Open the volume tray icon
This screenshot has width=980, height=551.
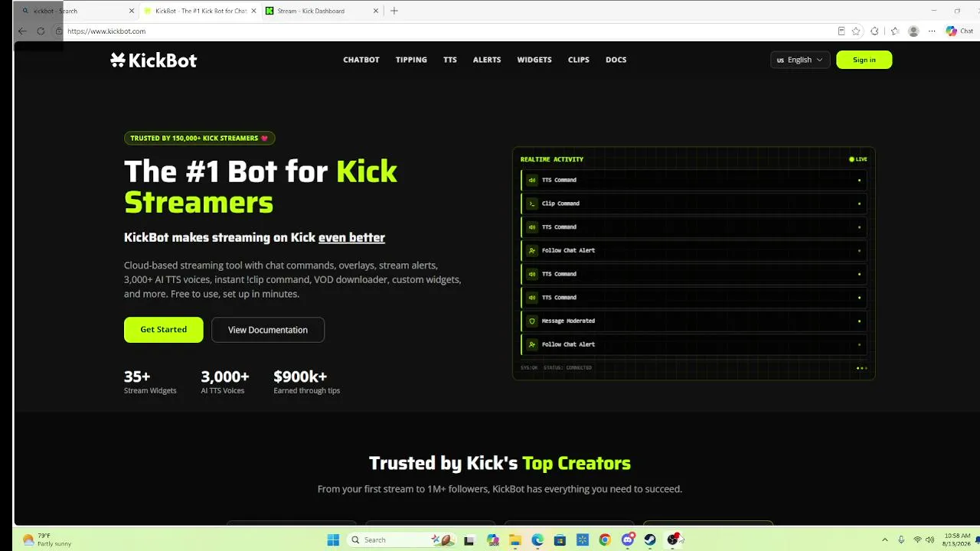[931, 540]
